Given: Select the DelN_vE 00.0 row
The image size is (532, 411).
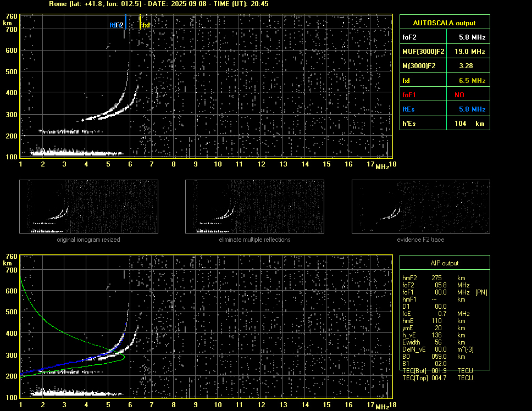Looking at the screenshot, I should point(438,349).
